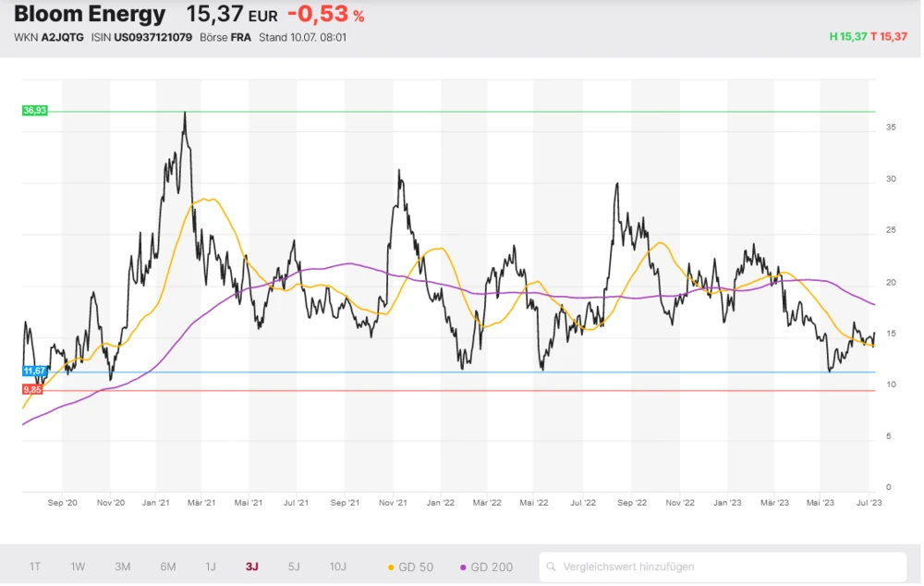Switch chart range to 1T

(x=35, y=567)
